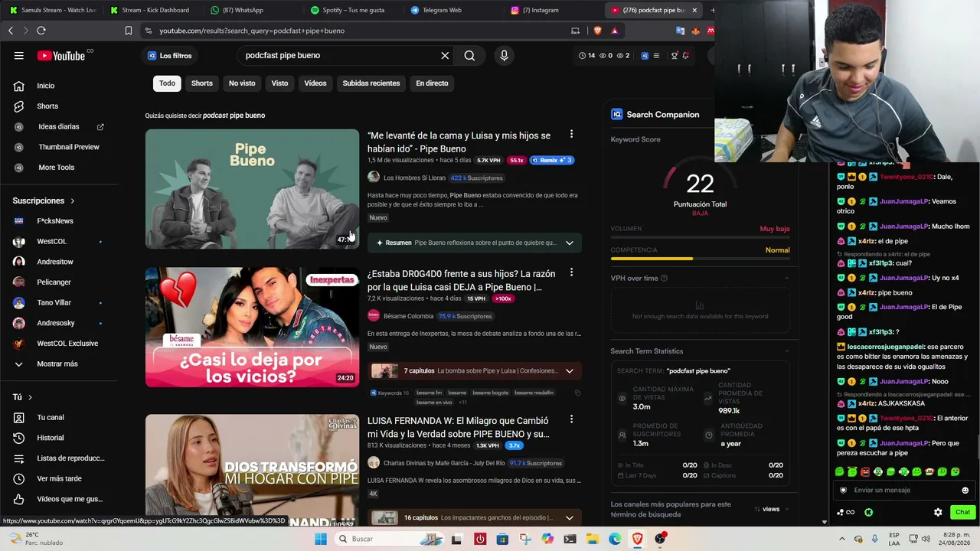Expand the 16 capítulos chapter list
Image resolution: width=980 pixels, height=551 pixels.
click(569, 518)
